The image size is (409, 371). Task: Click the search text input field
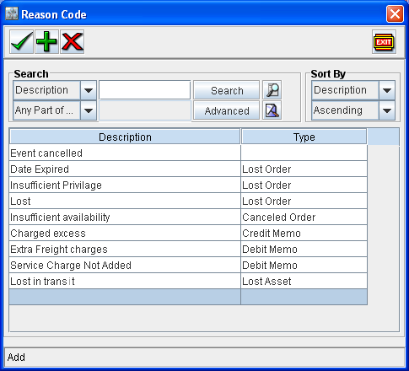pyautogui.click(x=145, y=90)
